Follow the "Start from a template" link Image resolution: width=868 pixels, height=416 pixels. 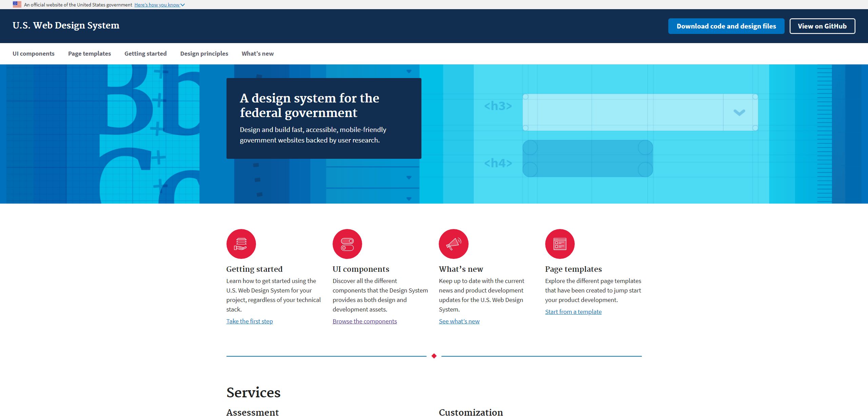click(x=573, y=312)
